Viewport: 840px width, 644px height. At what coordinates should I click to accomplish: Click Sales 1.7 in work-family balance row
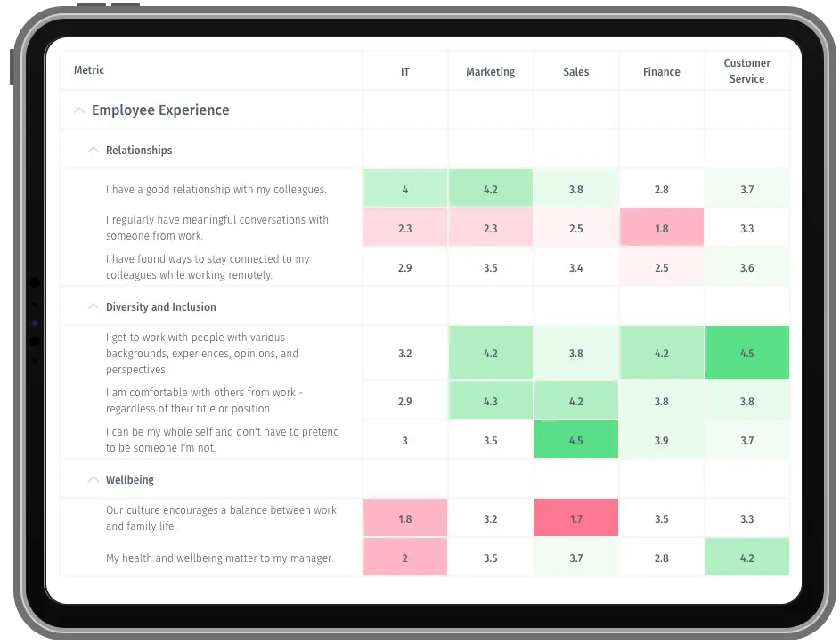[576, 518]
